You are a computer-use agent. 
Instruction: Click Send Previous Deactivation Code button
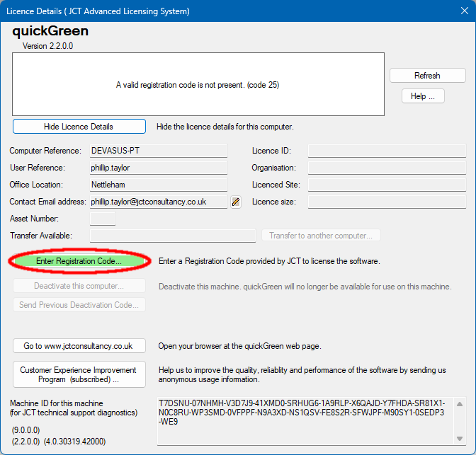tap(79, 305)
